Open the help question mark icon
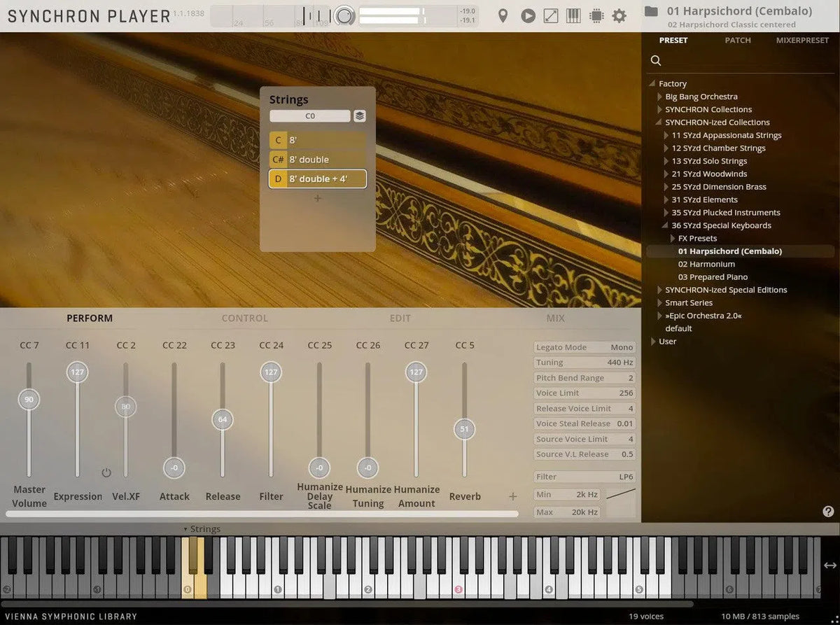This screenshot has width=840, height=625. pyautogui.click(x=827, y=512)
